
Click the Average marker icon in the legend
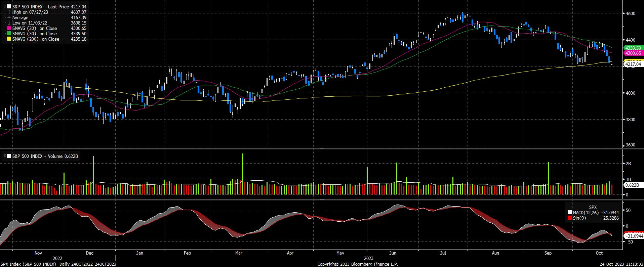click(9, 17)
